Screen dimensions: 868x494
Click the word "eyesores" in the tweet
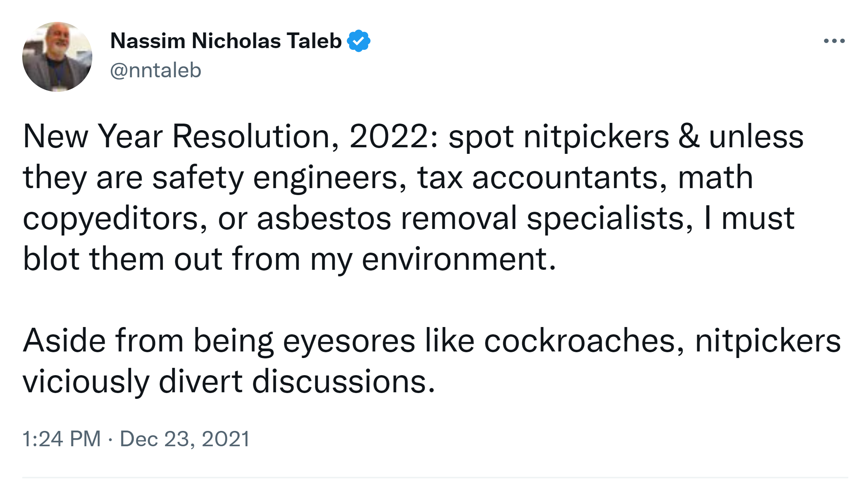point(349,341)
